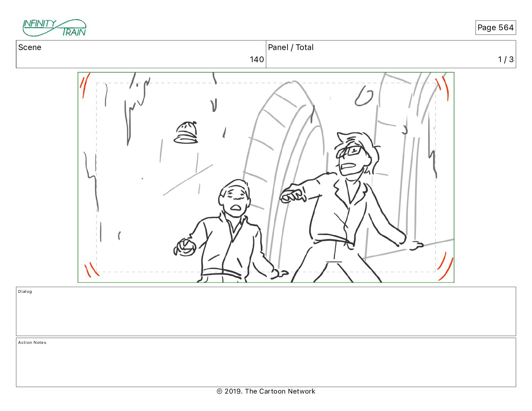
Task: Click the Infinity Train logo
Action: [x=54, y=28]
